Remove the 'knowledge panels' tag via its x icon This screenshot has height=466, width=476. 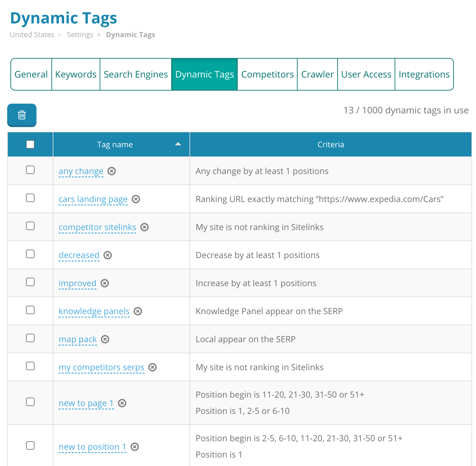click(138, 311)
